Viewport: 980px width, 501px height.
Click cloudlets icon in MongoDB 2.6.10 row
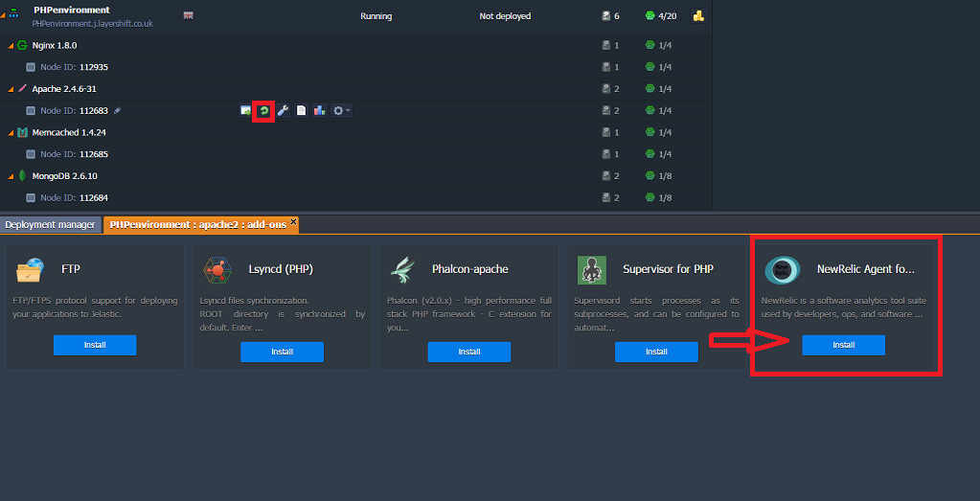point(650,175)
